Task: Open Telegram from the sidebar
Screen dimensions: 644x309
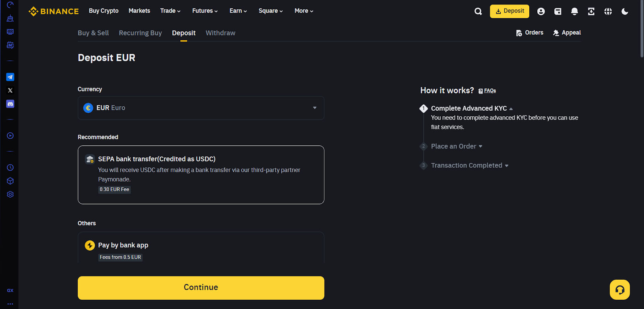Action: [x=10, y=77]
